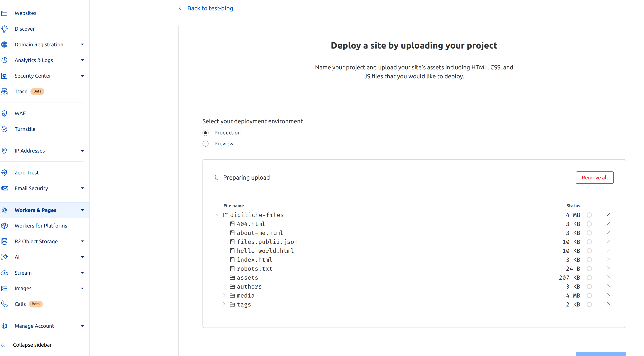Viewport: 644px width, 356px height.
Task: Click the Discover lightbulb icon
Action: (x=5, y=29)
